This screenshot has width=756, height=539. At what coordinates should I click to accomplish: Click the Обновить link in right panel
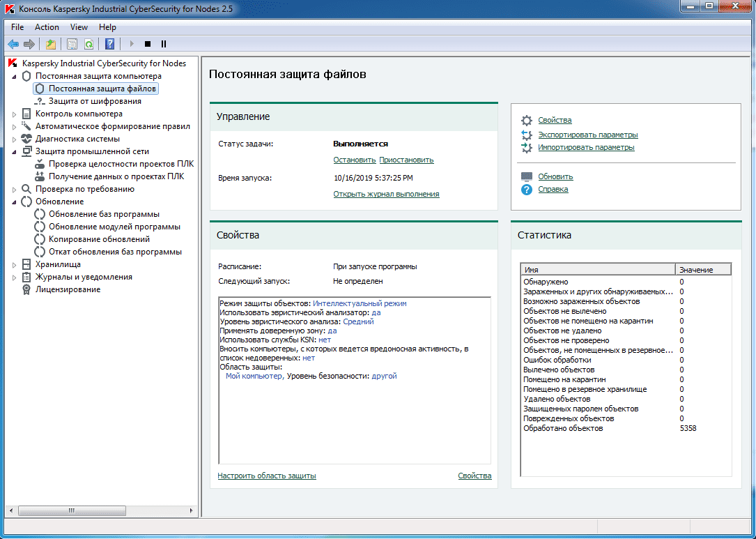[x=555, y=176]
